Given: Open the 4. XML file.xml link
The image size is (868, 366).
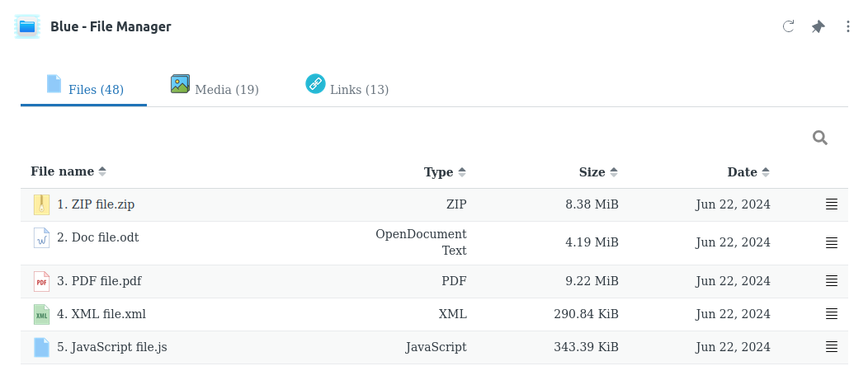Looking at the screenshot, I should [x=101, y=314].
